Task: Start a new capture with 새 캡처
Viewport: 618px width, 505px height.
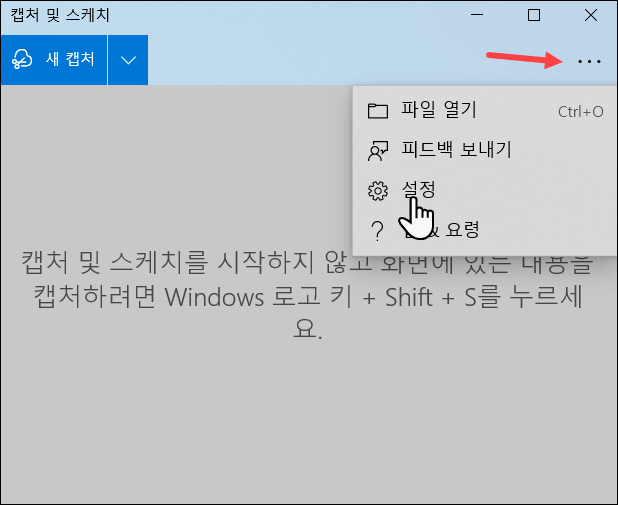Action: coord(54,60)
